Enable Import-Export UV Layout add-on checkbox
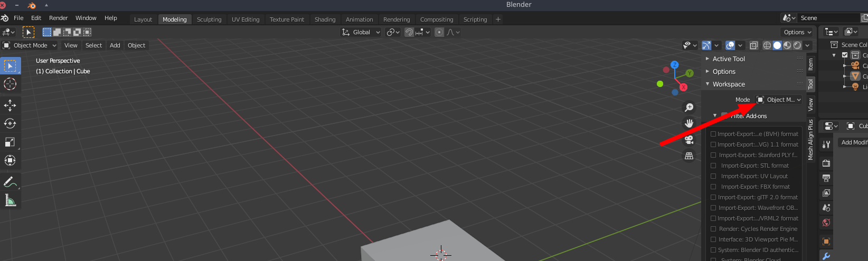Image resolution: width=868 pixels, height=261 pixels. point(713,176)
